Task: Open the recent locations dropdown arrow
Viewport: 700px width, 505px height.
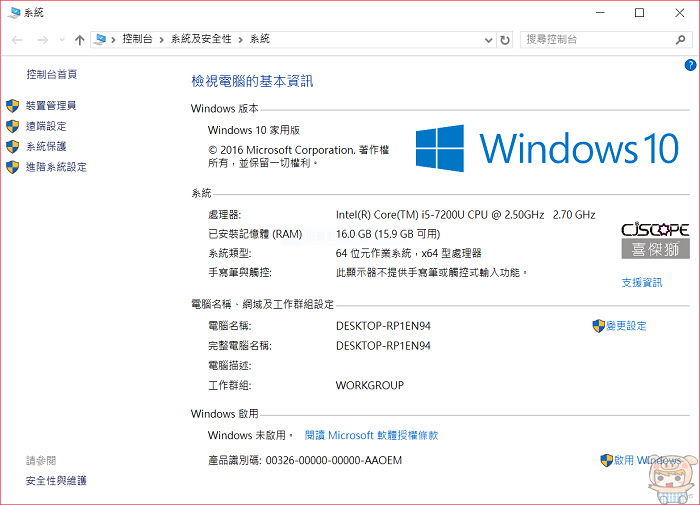Action: [x=62, y=40]
